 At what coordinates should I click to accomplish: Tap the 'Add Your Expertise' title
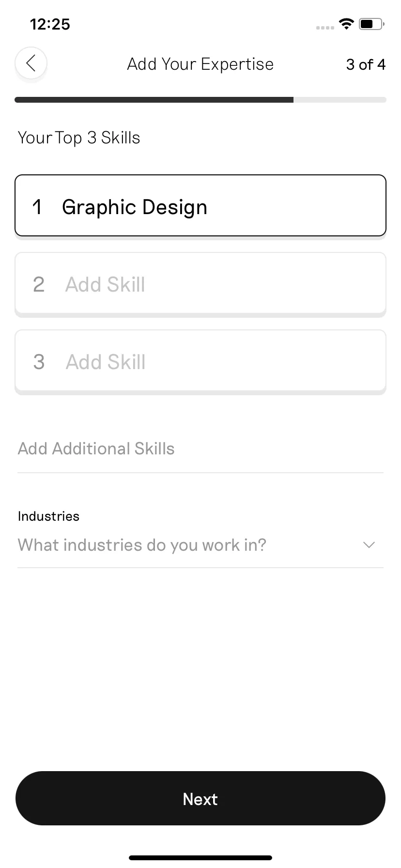point(200,64)
